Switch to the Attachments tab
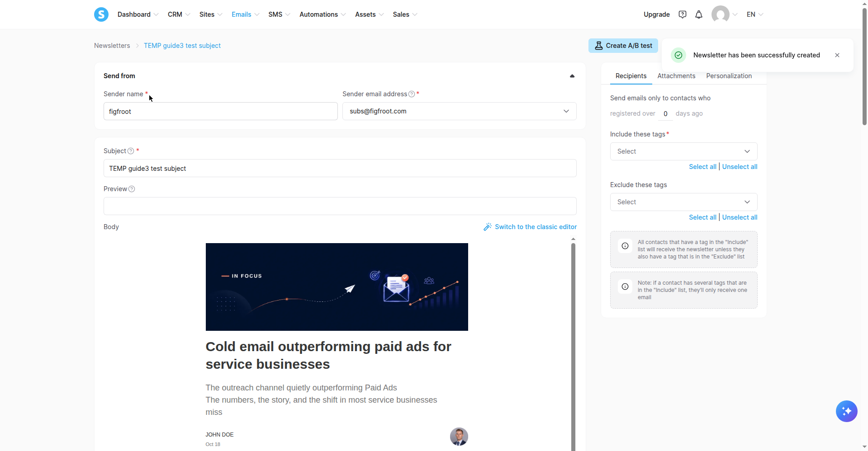This screenshot has height=451, width=868. (x=676, y=76)
